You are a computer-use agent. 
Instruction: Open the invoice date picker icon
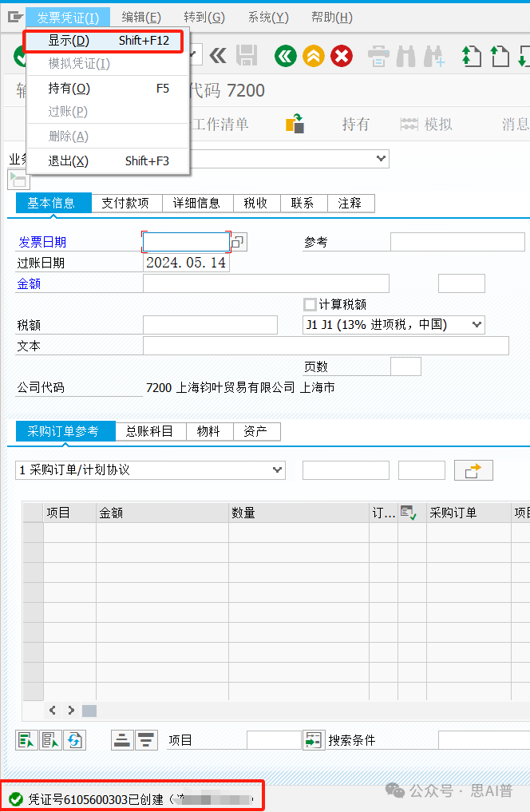pos(239,242)
